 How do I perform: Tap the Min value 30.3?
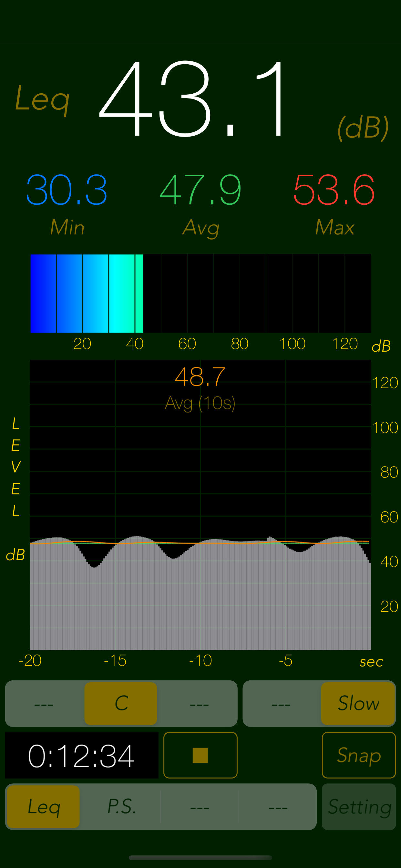(x=67, y=189)
